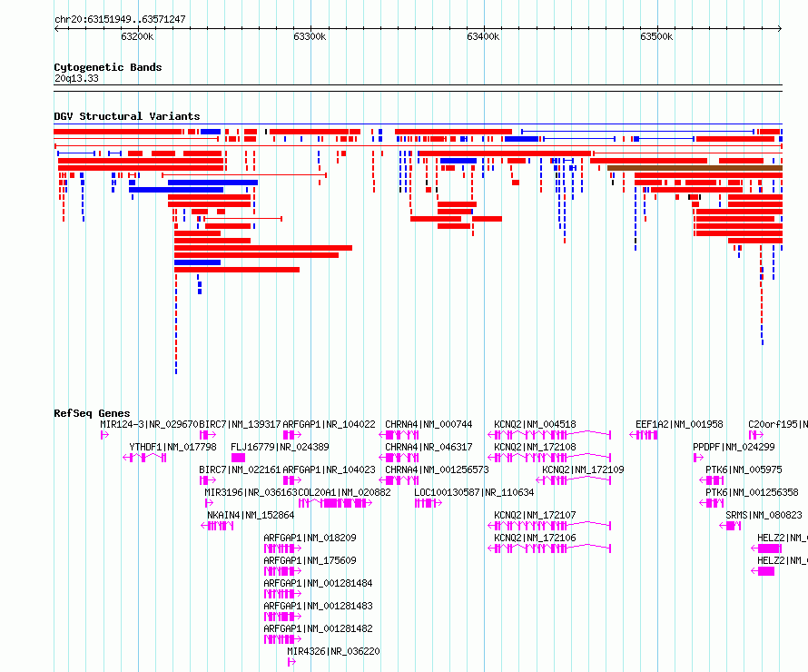Screen dimensions: 808x672
Task: Select the LOC100130587|NR_110634 gene glyph
Action: coord(429,503)
